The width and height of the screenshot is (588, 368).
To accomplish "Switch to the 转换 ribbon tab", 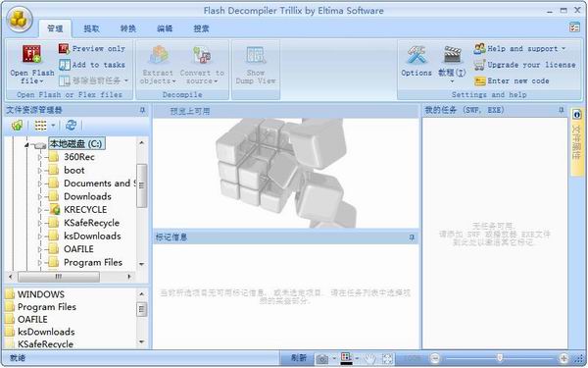I will click(127, 28).
